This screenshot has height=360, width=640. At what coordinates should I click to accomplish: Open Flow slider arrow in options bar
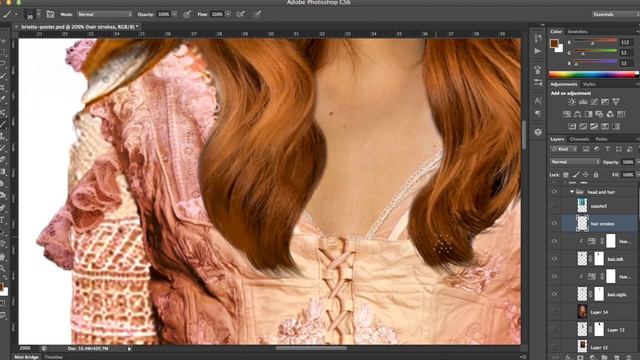[x=228, y=14]
